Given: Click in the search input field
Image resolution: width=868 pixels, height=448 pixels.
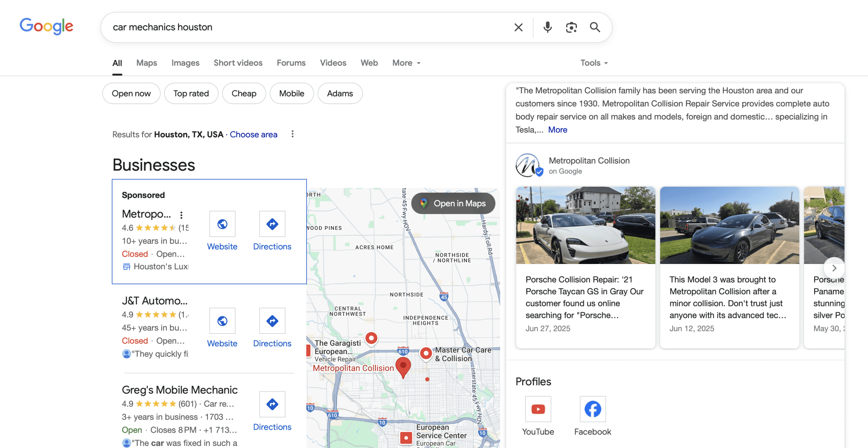Looking at the screenshot, I should tap(305, 27).
